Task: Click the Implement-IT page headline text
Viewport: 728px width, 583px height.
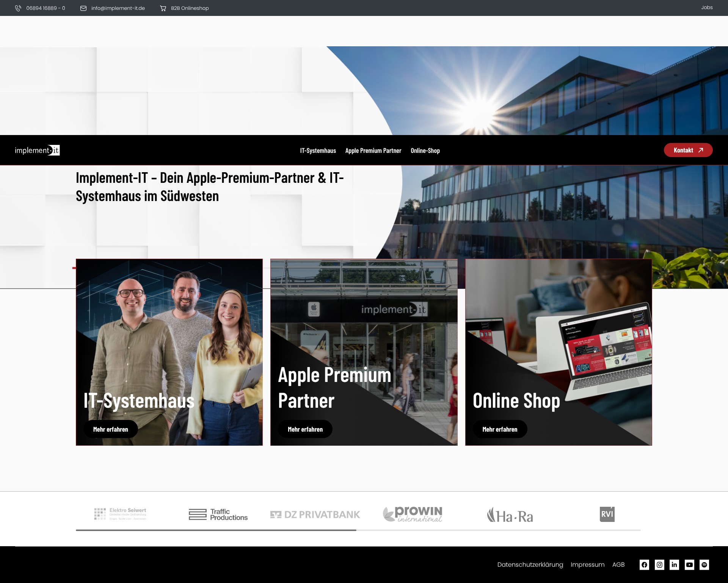Action: click(x=210, y=187)
